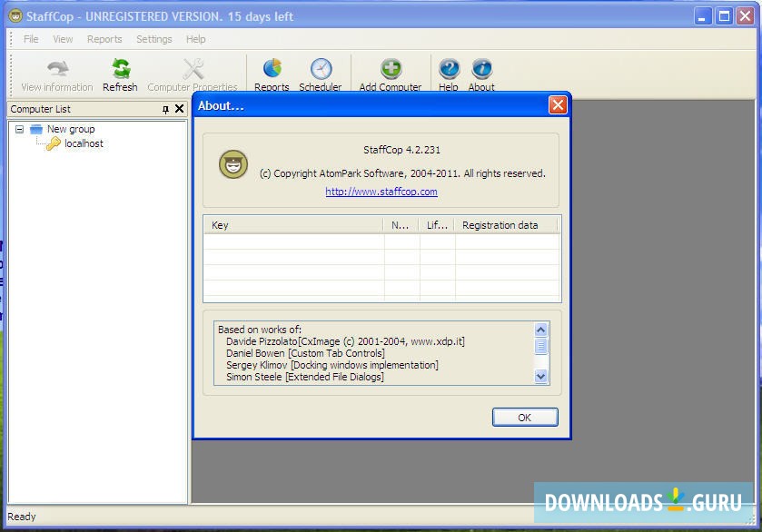Maximize the StaffCop window
The height and width of the screenshot is (532, 762).
(x=724, y=16)
